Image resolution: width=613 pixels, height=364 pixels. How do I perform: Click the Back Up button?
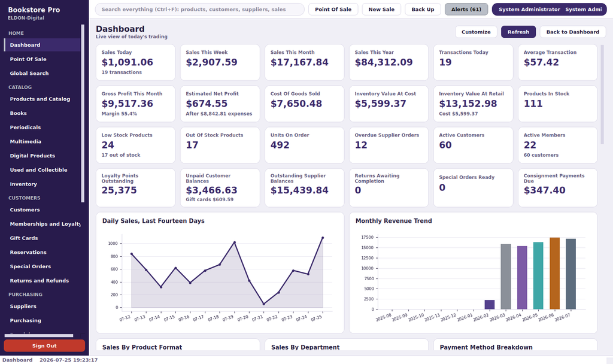click(x=423, y=10)
